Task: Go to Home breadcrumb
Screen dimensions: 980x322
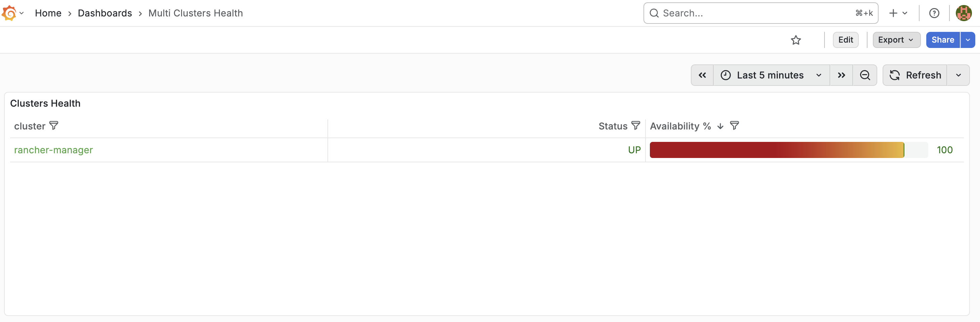Action: [x=48, y=13]
